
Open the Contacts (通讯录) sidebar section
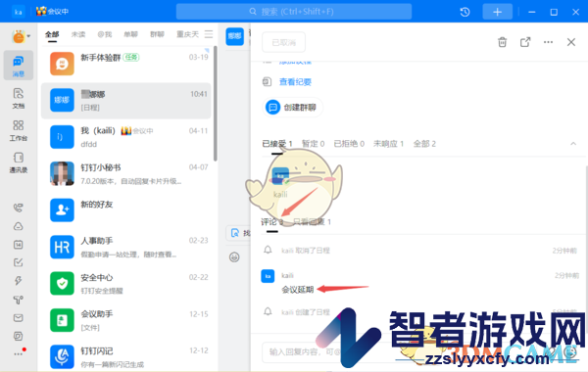pyautogui.click(x=19, y=163)
